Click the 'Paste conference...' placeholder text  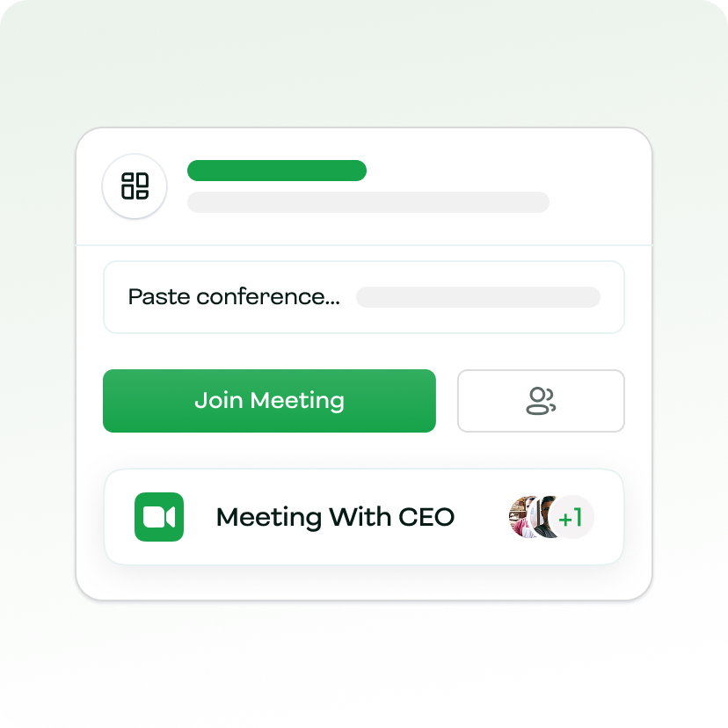[234, 297]
